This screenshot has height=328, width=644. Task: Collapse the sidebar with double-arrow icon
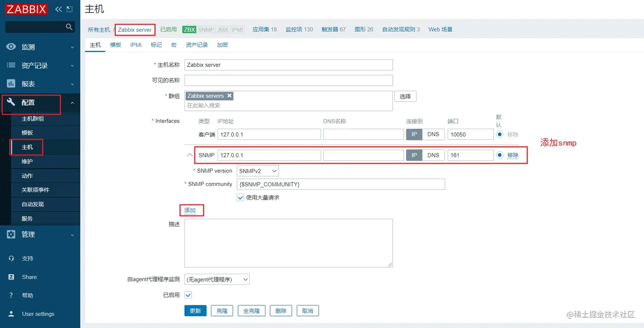tap(58, 9)
